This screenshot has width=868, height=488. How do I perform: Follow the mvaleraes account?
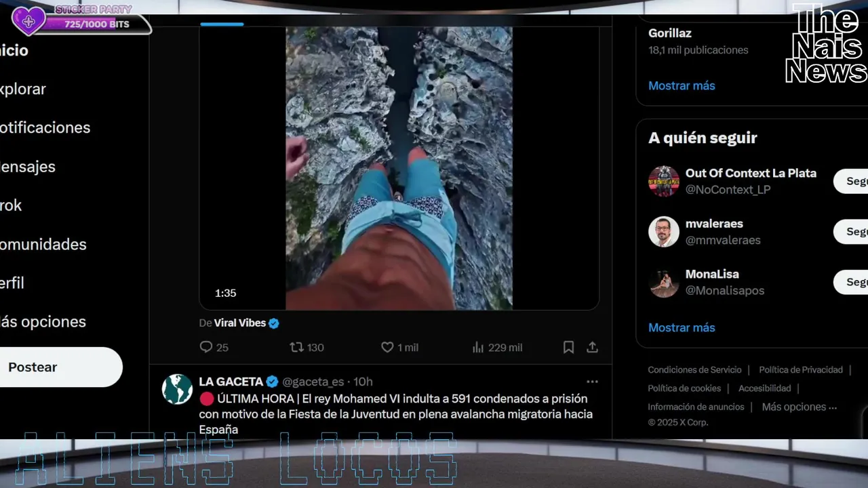[851, 232]
